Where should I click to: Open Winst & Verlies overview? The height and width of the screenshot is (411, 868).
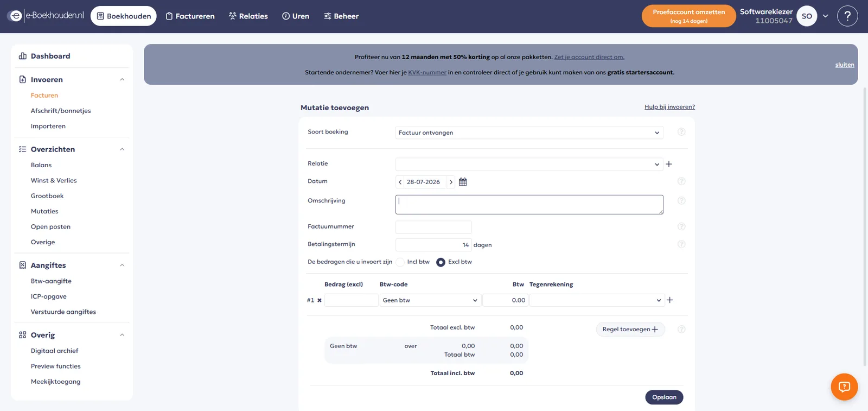[x=54, y=181]
